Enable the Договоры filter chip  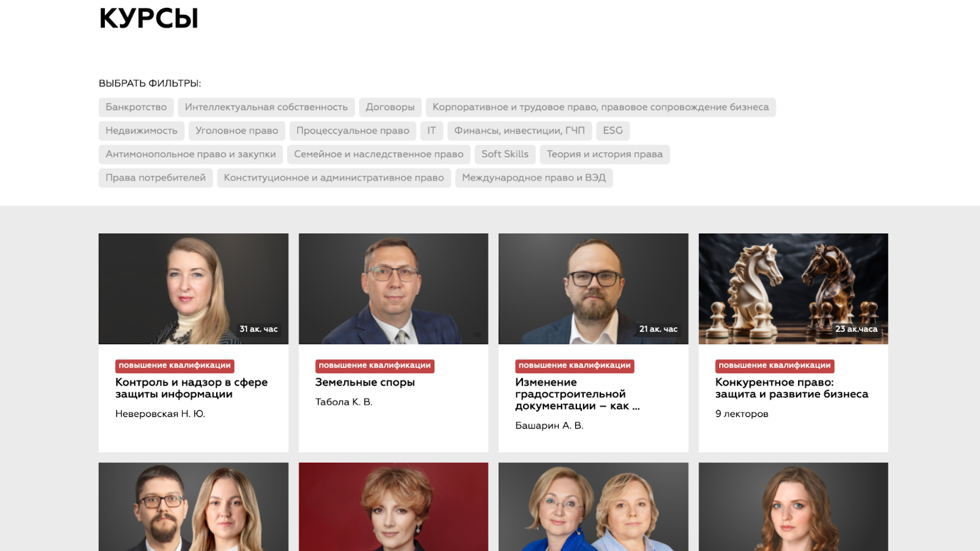[x=390, y=107]
